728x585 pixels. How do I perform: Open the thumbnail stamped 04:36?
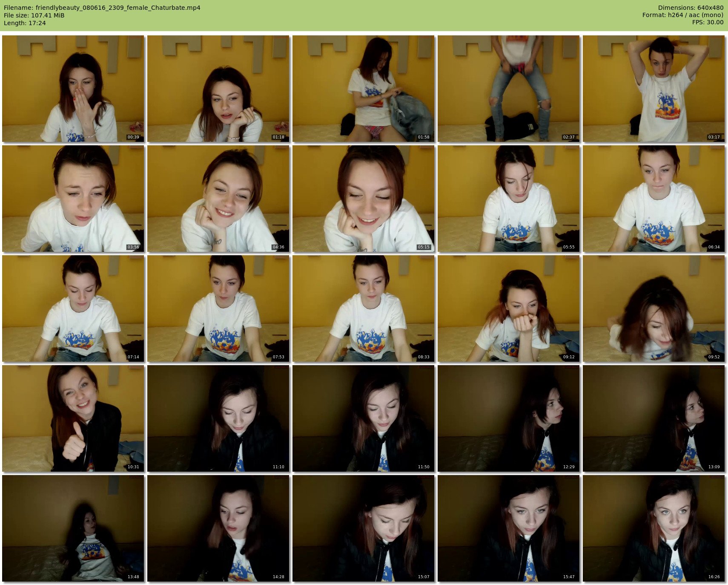pos(218,199)
